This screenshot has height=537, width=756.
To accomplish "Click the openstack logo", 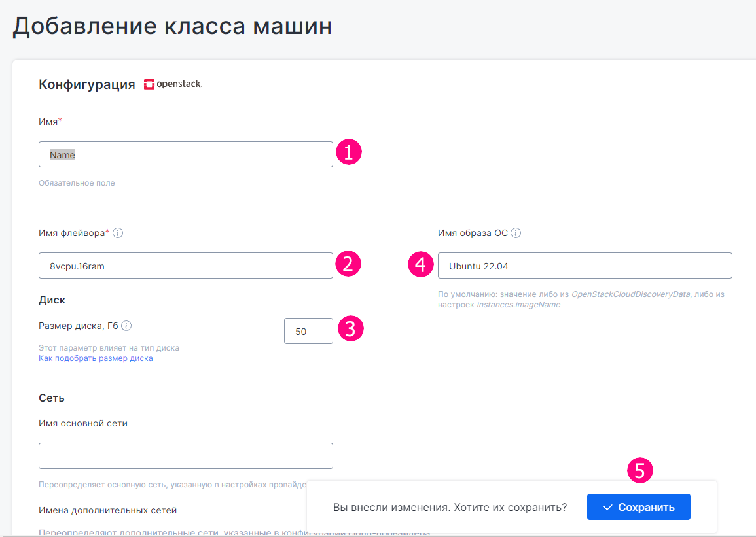I will click(173, 84).
